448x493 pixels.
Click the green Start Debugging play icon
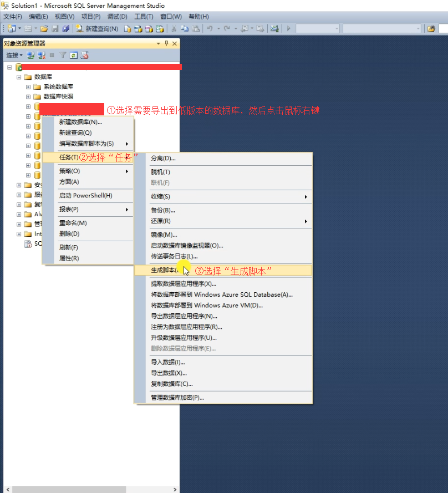coord(289,29)
